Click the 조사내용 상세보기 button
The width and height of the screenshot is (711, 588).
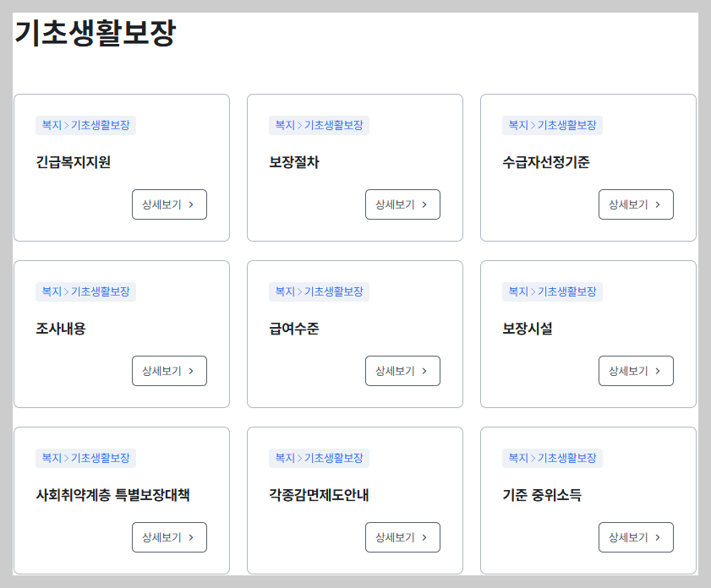tap(169, 371)
